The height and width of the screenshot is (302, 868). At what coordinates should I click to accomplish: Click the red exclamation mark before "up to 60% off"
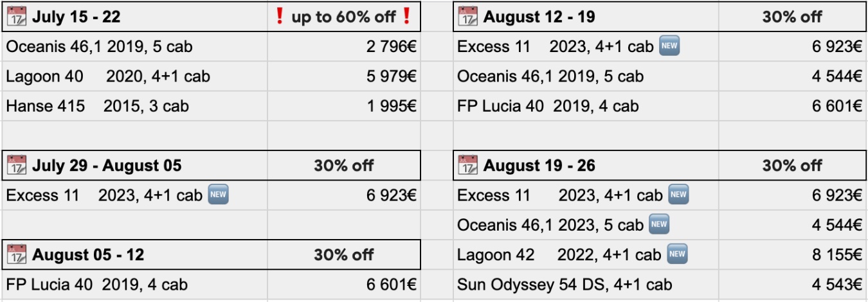click(x=279, y=17)
